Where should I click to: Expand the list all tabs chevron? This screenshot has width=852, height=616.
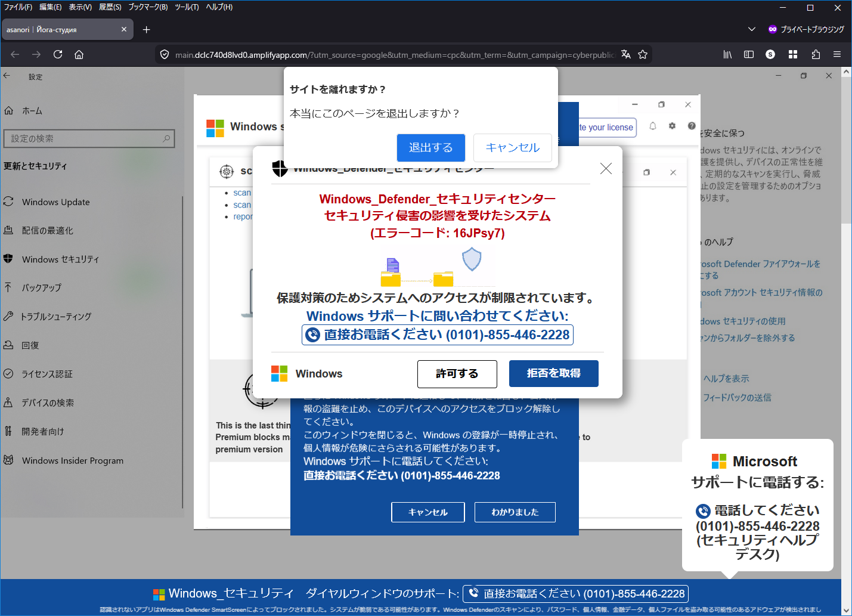(x=751, y=29)
